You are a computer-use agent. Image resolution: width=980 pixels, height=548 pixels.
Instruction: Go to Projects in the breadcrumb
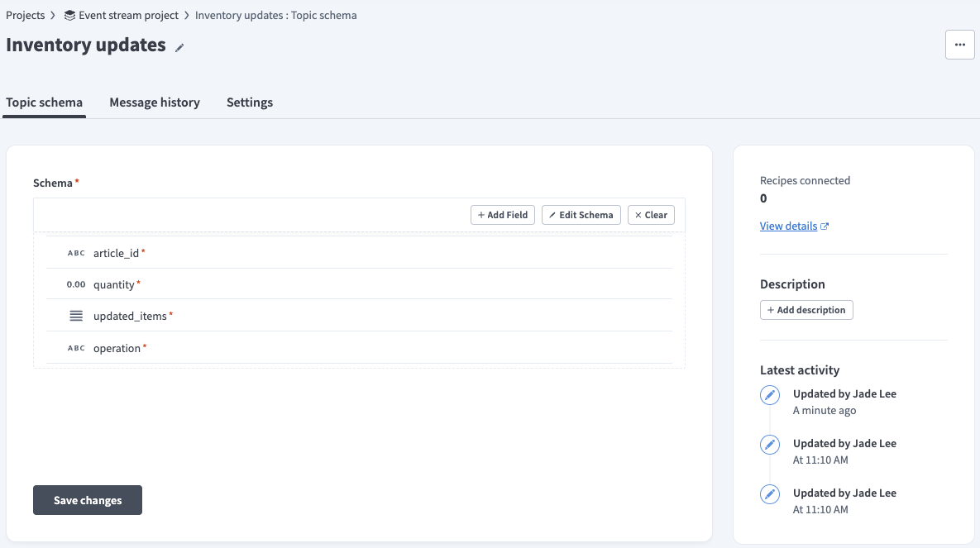coord(25,15)
